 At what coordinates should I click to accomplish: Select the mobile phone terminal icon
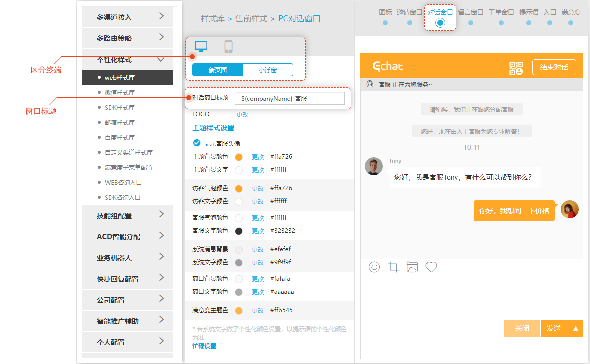coord(229,47)
